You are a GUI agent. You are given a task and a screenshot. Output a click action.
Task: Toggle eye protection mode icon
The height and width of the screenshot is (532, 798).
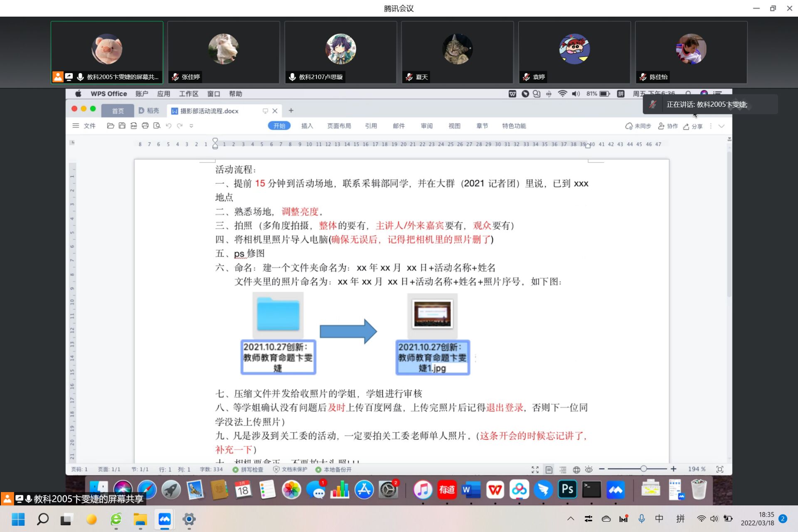pos(589,470)
